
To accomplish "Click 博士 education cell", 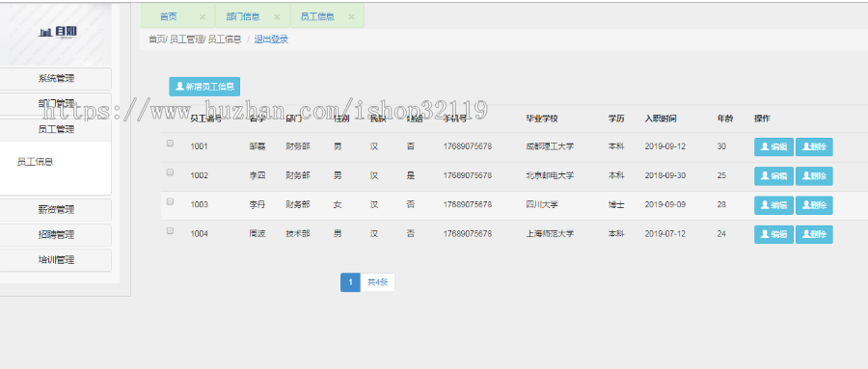I will (616, 204).
